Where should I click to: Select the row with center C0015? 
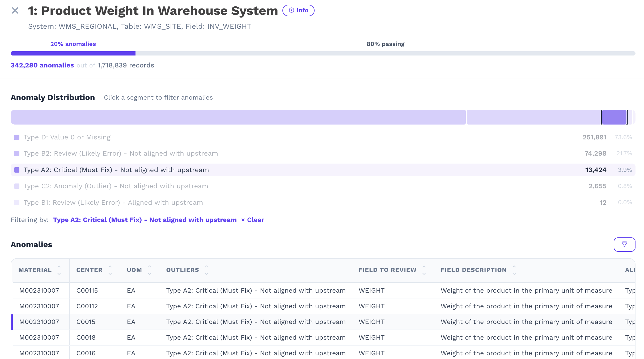click(86, 322)
